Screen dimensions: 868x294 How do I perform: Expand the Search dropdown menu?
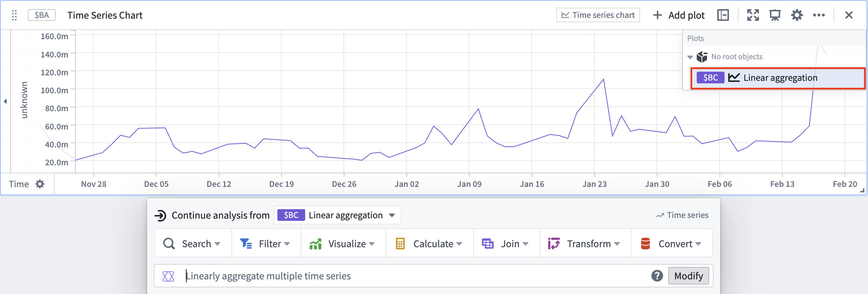point(193,244)
